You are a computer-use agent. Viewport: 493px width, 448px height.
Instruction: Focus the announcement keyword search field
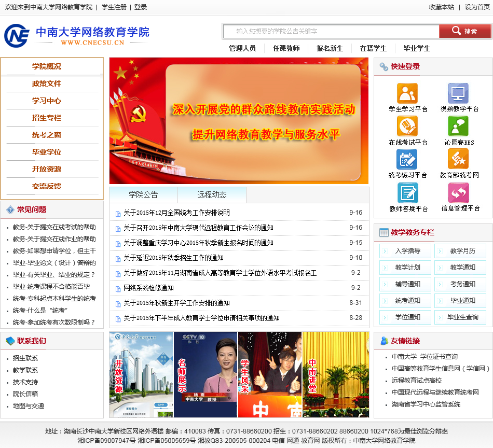click(x=331, y=31)
